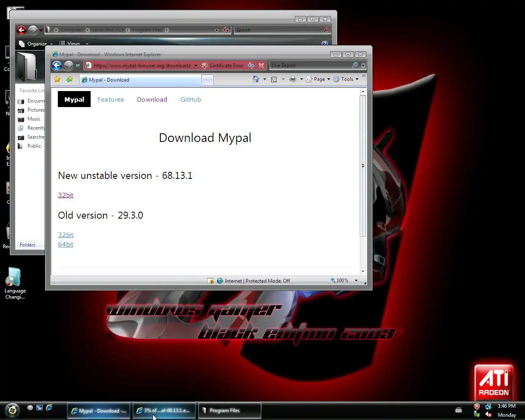Open Public in Explorer favorite links
This screenshot has height=420, width=525.
coord(30,146)
